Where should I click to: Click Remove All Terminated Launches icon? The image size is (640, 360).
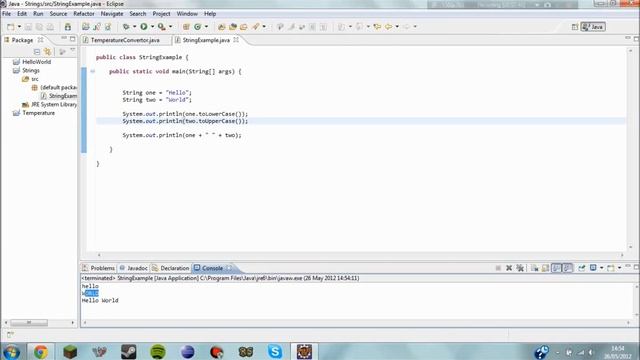pyautogui.click(x=520, y=268)
